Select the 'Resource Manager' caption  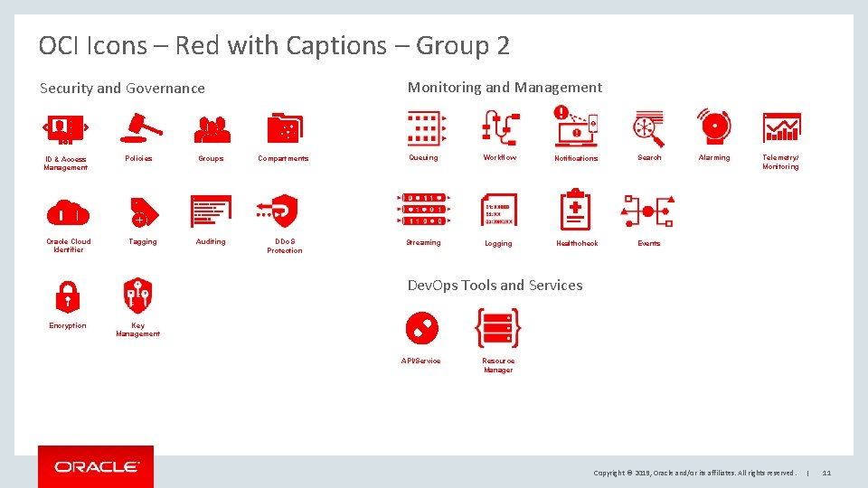click(498, 365)
